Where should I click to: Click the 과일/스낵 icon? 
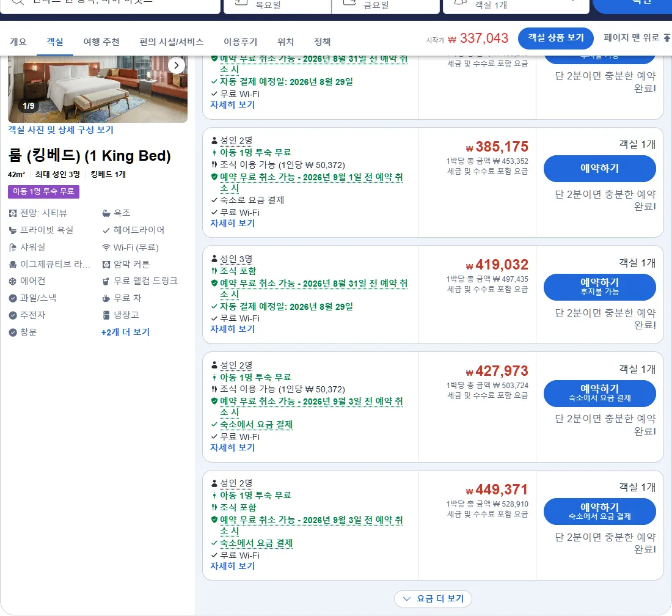pos(13,298)
